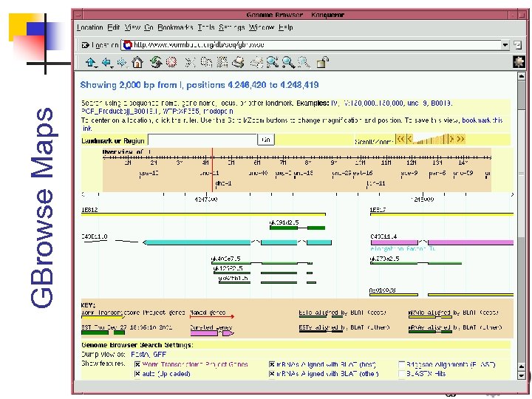
Task: Click the second magnifier zoom icon
Action: point(288,62)
